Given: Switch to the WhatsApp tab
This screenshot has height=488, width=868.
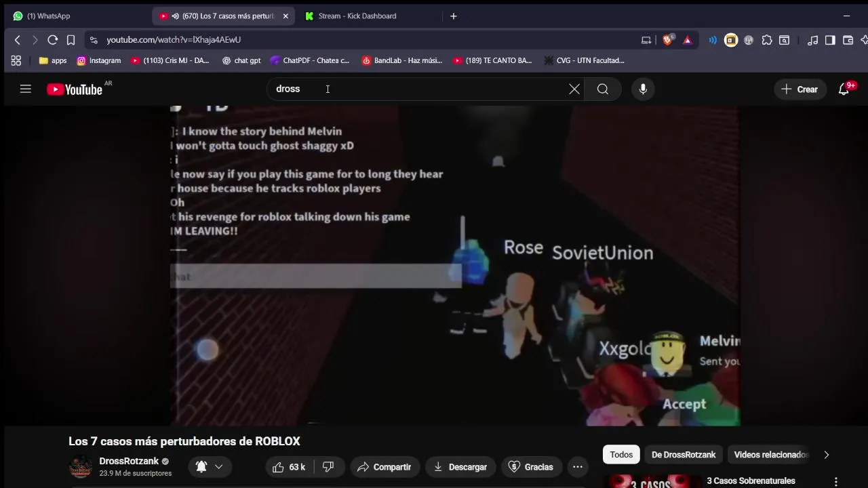Looking at the screenshot, I should (x=75, y=16).
